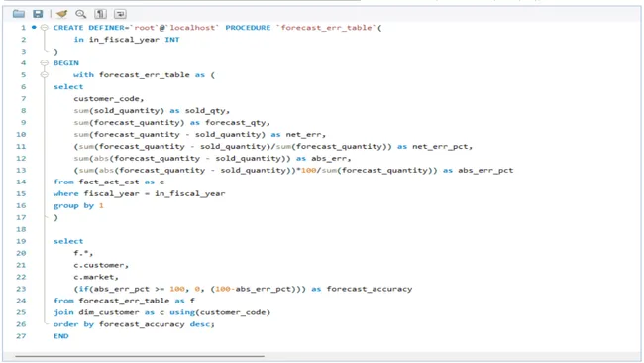Open a script file with the folder icon
The image size is (644, 363).
point(19,14)
